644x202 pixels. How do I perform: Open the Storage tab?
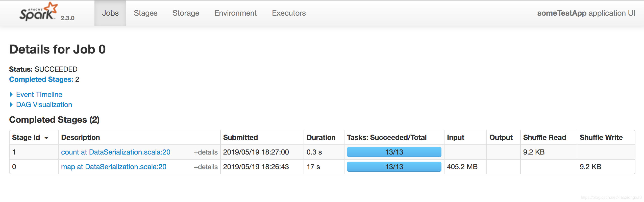[x=186, y=13]
